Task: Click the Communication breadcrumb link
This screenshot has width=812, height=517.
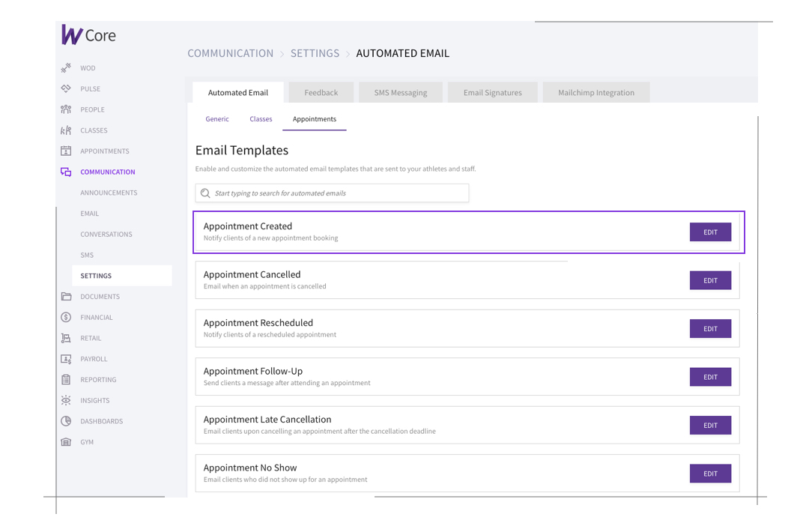Action: (x=230, y=53)
